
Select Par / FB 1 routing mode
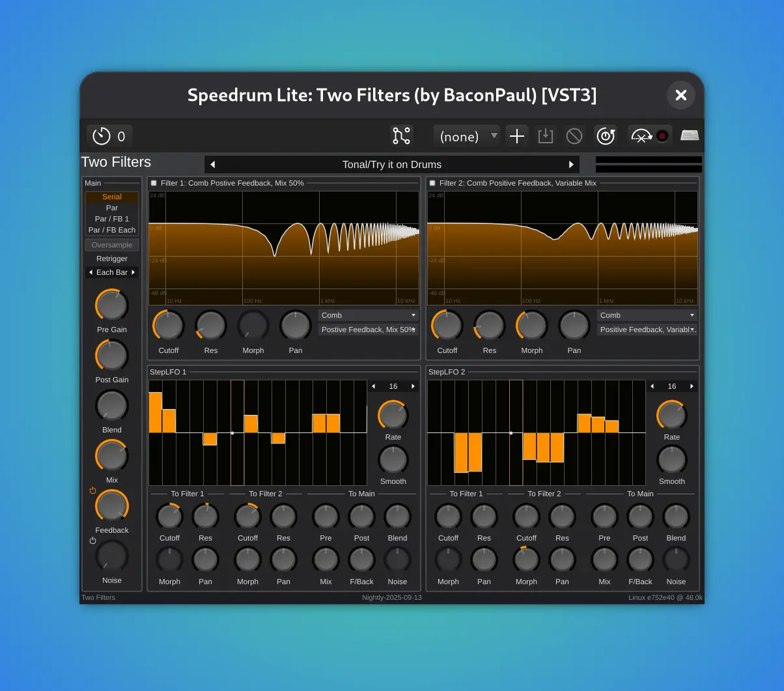(x=112, y=219)
